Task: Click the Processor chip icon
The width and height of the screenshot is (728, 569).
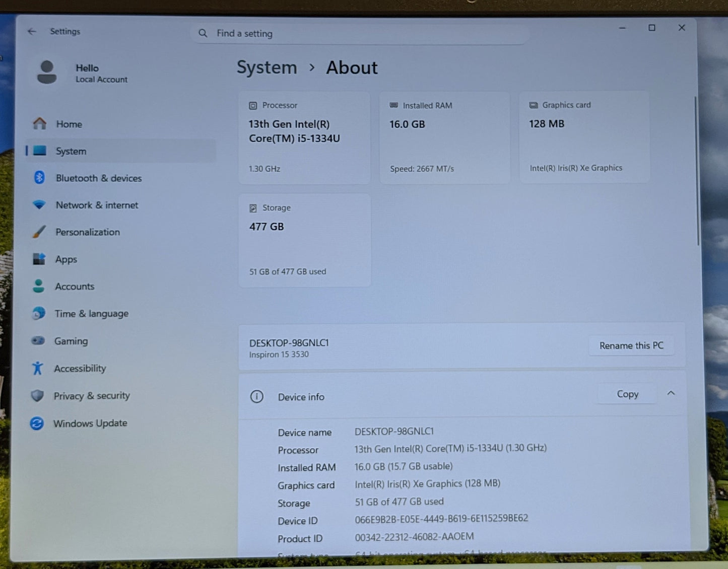Action: 253,106
